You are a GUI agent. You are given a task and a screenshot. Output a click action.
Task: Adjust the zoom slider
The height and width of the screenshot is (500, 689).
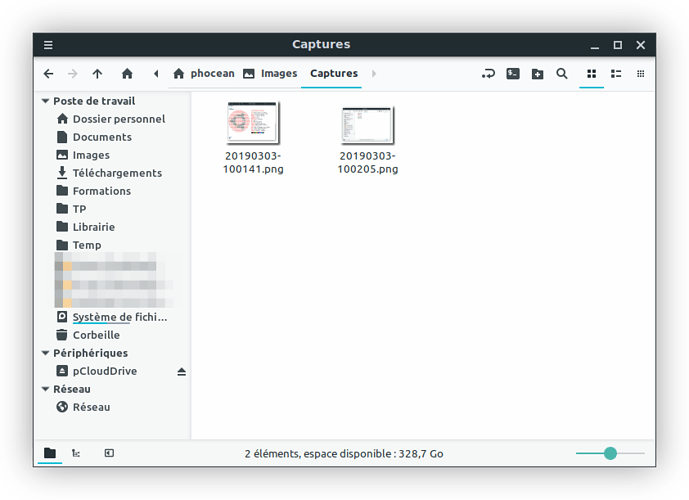click(610, 453)
